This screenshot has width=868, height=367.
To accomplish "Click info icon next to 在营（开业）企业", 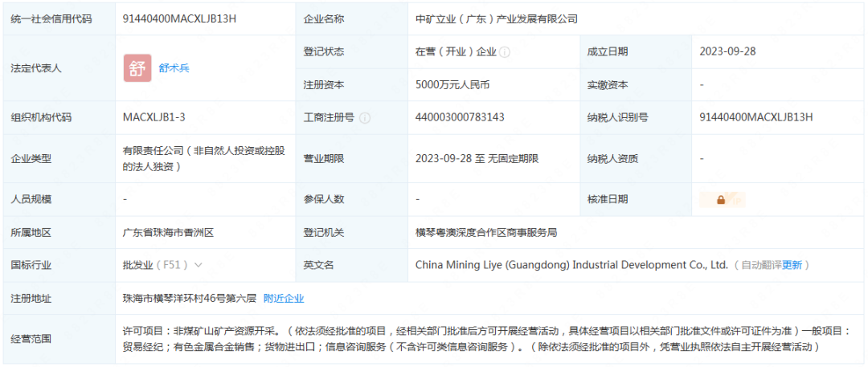I will point(504,52).
